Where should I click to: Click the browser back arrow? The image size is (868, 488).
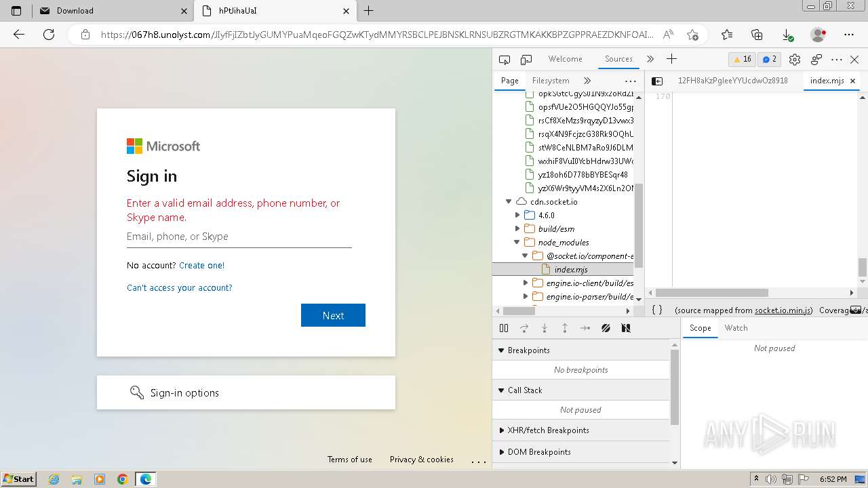[x=19, y=35]
